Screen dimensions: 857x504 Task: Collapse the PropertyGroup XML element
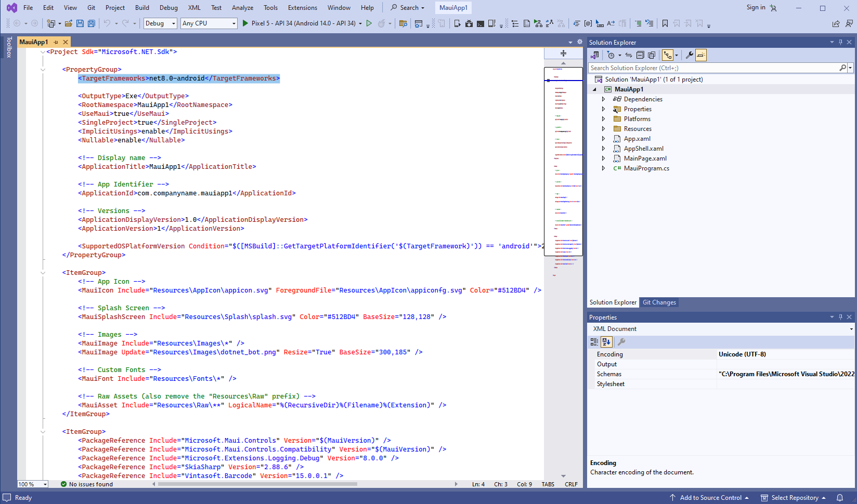tap(43, 70)
